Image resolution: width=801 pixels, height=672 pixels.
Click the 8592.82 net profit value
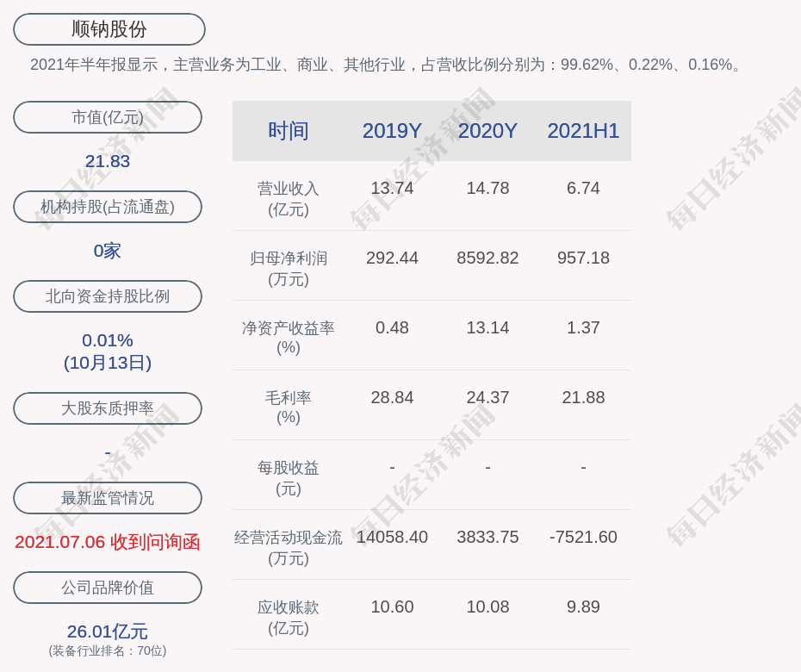pos(487,258)
